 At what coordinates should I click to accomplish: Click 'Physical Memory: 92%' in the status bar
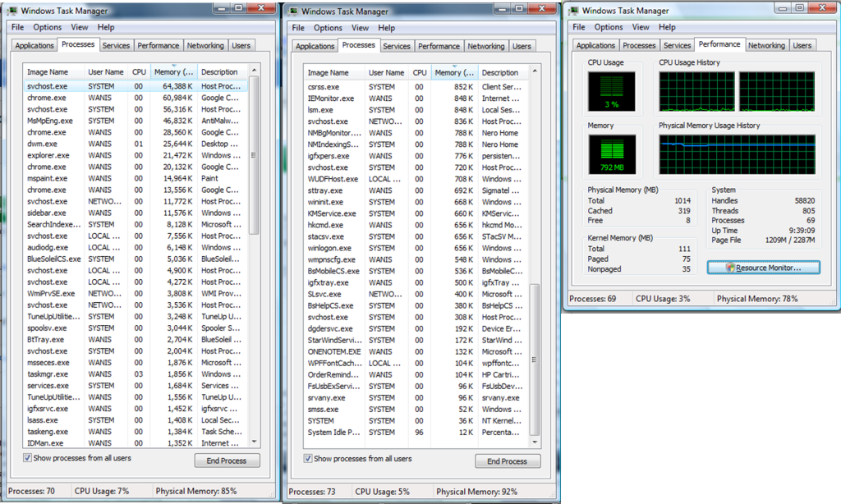click(477, 492)
